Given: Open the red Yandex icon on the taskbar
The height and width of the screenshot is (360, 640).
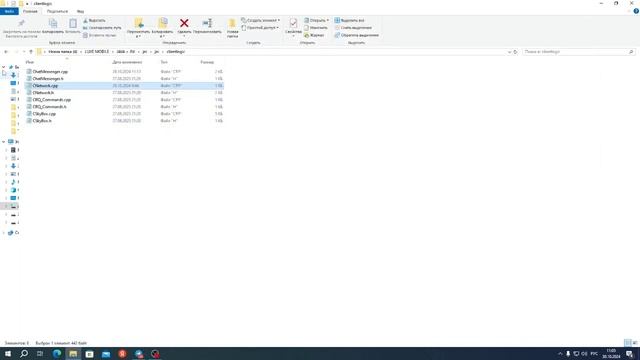Looking at the screenshot, I should click(x=122, y=353).
